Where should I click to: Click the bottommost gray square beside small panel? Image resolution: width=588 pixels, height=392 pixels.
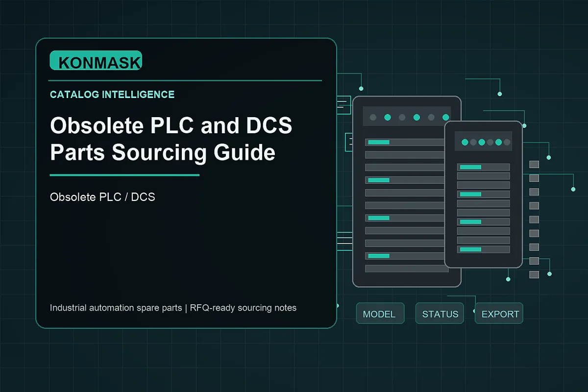pos(534,274)
